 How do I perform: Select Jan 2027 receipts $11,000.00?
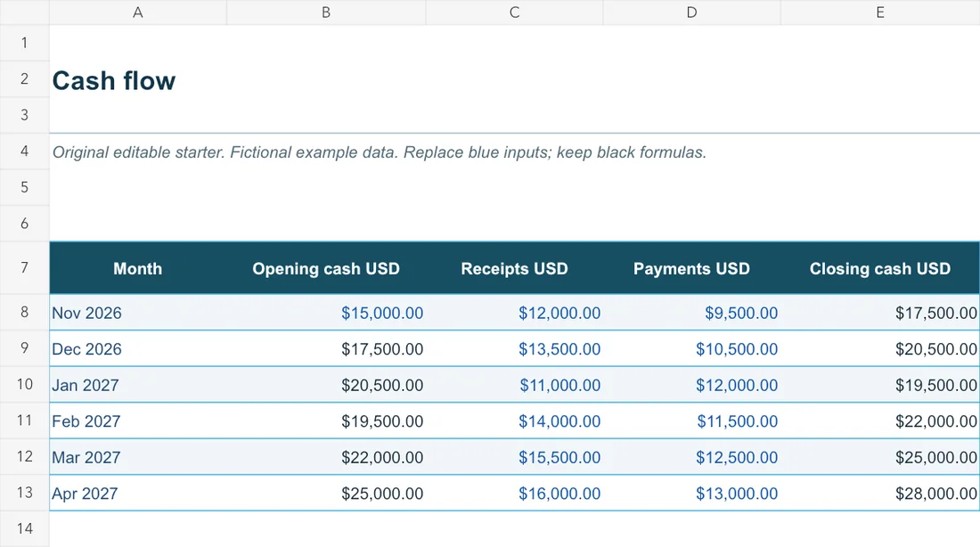point(514,385)
